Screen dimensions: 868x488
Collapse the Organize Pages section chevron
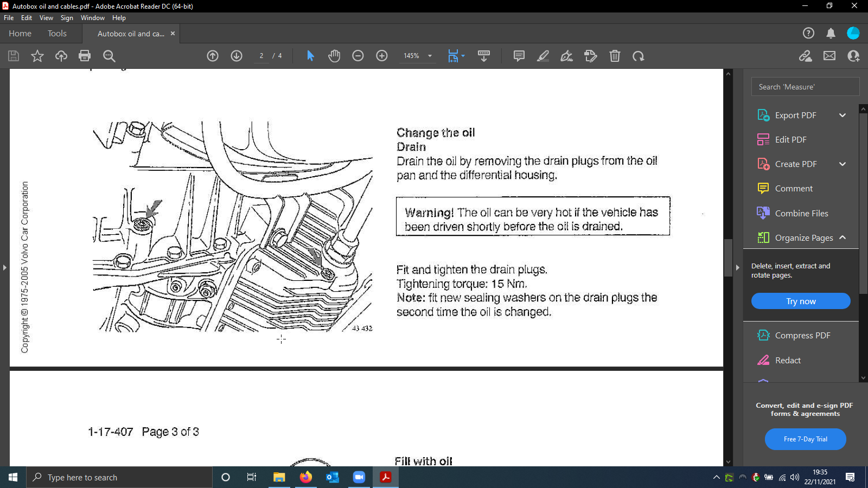(843, 237)
